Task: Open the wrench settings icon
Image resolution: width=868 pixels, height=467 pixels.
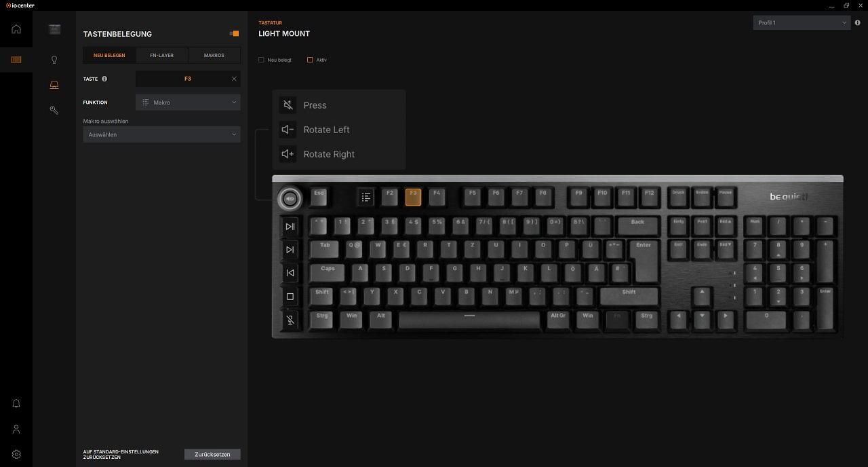Action: click(54, 110)
